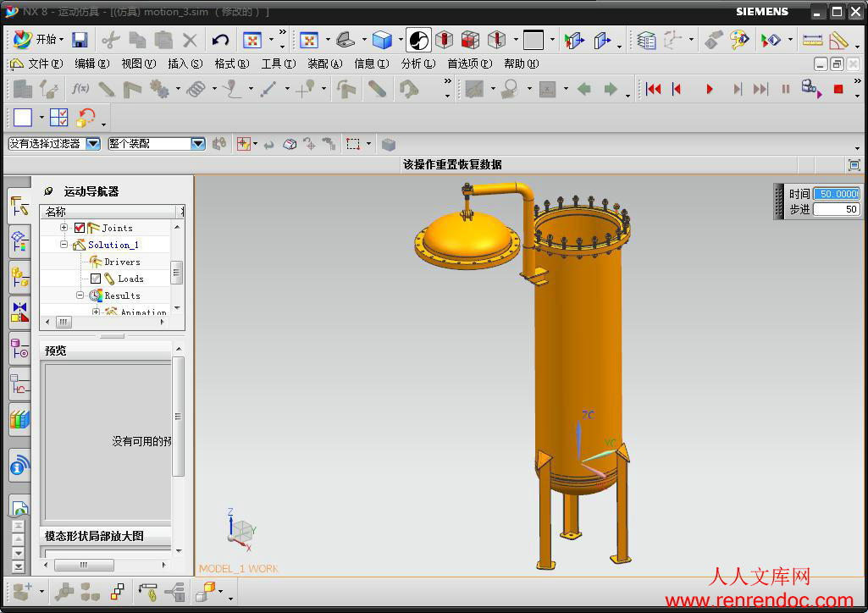Screen dimensions: 868x613
Task: Expand the Animation tree node
Action: point(96,312)
